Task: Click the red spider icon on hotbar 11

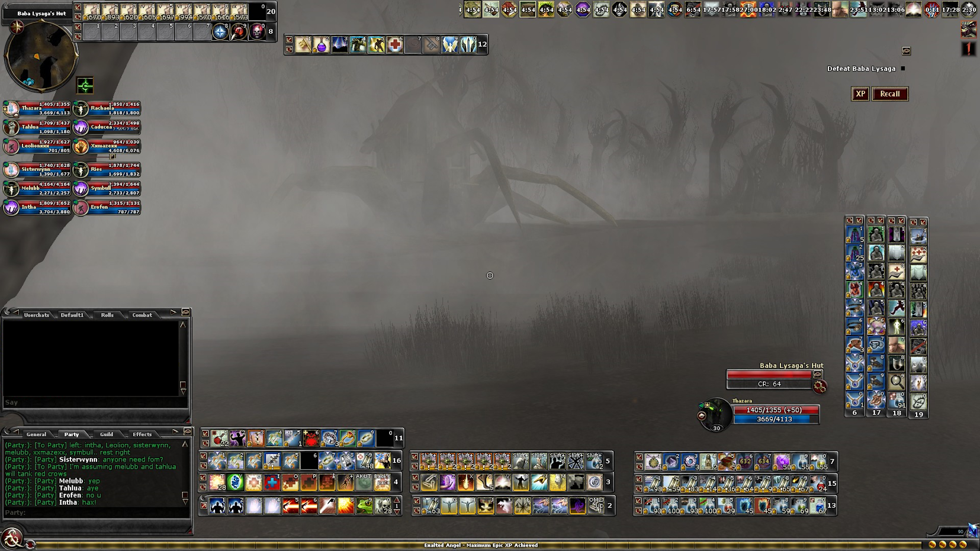Action: click(311, 438)
